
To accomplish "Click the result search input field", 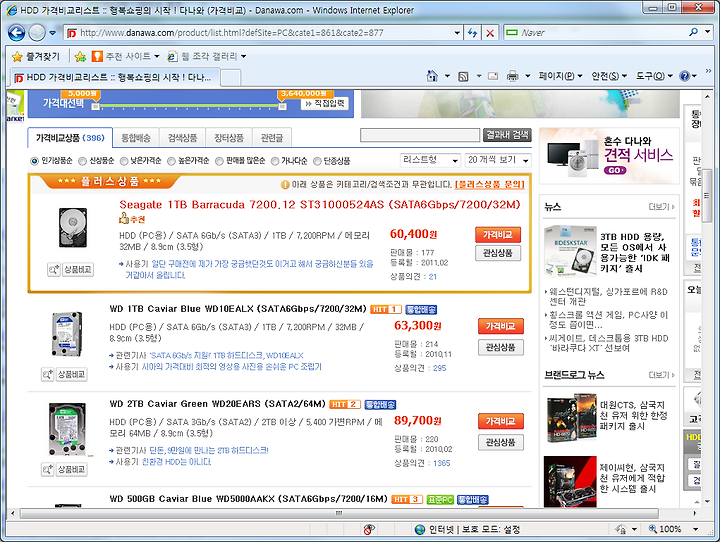I will click(x=420, y=135).
